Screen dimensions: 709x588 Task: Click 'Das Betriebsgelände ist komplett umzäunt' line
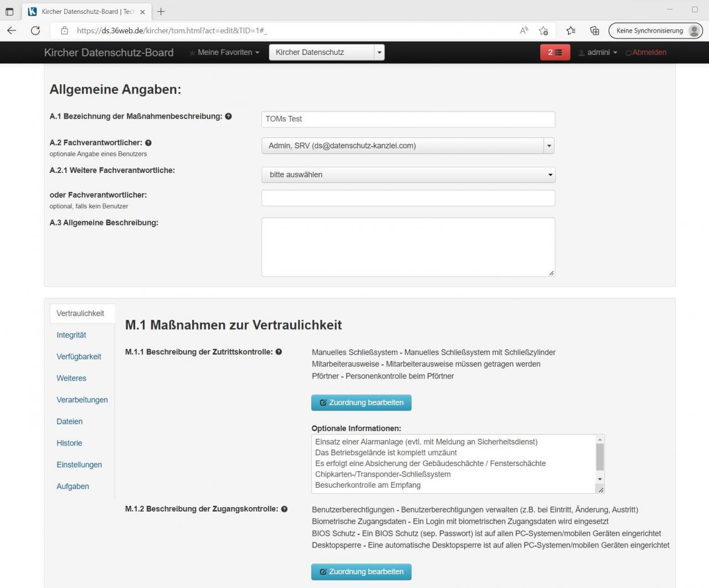point(386,452)
